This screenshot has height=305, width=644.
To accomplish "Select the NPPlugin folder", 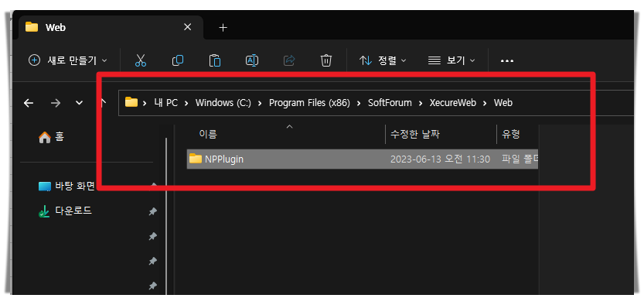I will point(363,159).
